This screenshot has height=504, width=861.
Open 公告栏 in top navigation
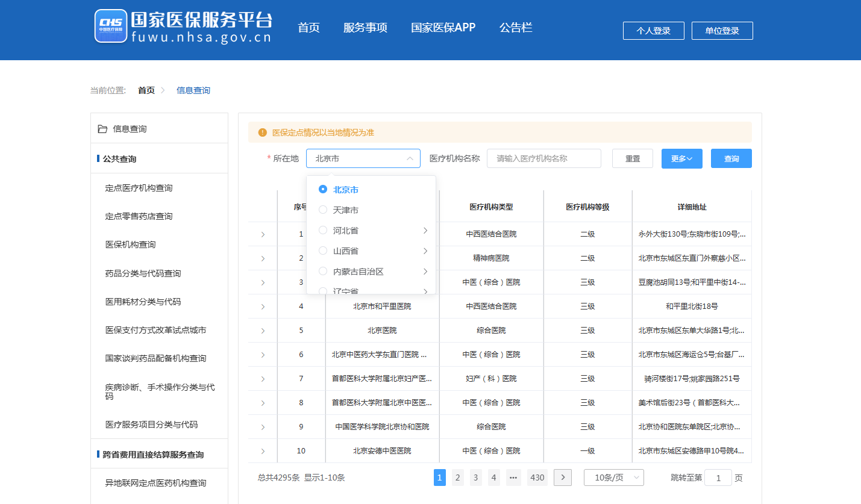(x=516, y=28)
